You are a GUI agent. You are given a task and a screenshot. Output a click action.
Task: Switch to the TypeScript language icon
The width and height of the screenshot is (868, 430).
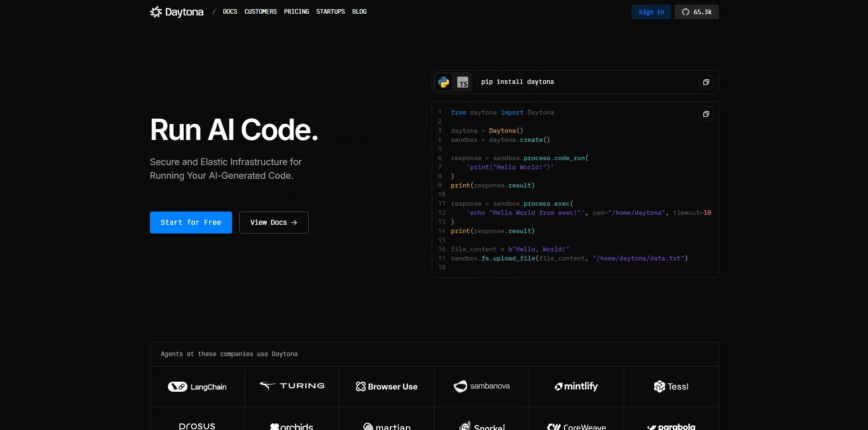(463, 82)
